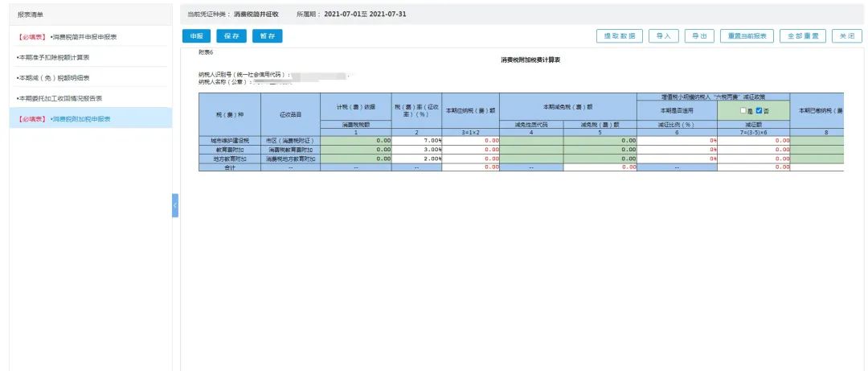868x371 pixels.
Task: Click the 本期已缴税额 cell in 城市维护建设税 row
Action: pyautogui.click(x=817, y=141)
